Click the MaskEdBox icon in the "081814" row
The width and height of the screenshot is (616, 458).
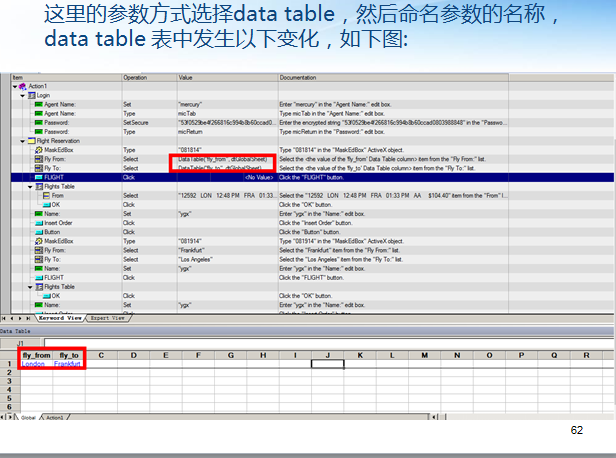click(x=38, y=150)
